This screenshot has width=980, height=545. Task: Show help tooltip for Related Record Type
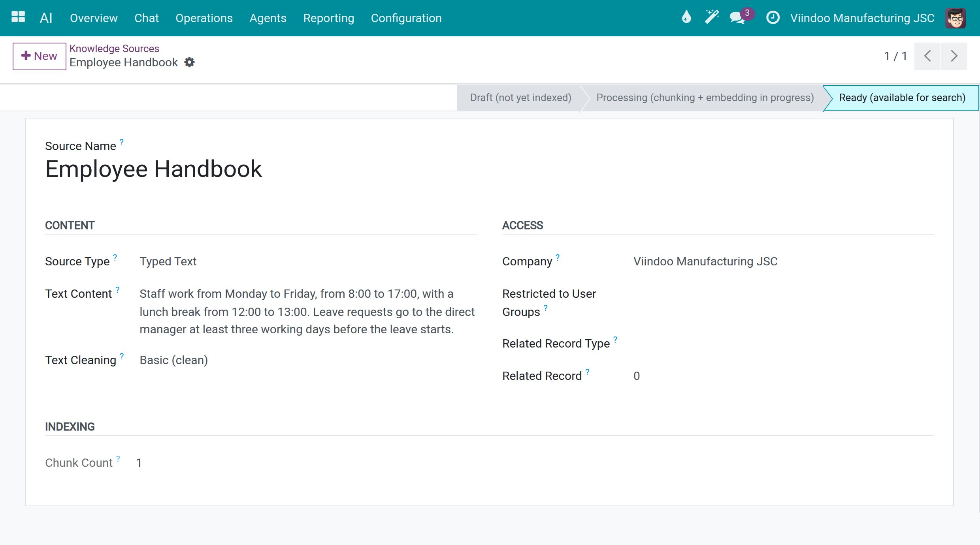(615, 339)
